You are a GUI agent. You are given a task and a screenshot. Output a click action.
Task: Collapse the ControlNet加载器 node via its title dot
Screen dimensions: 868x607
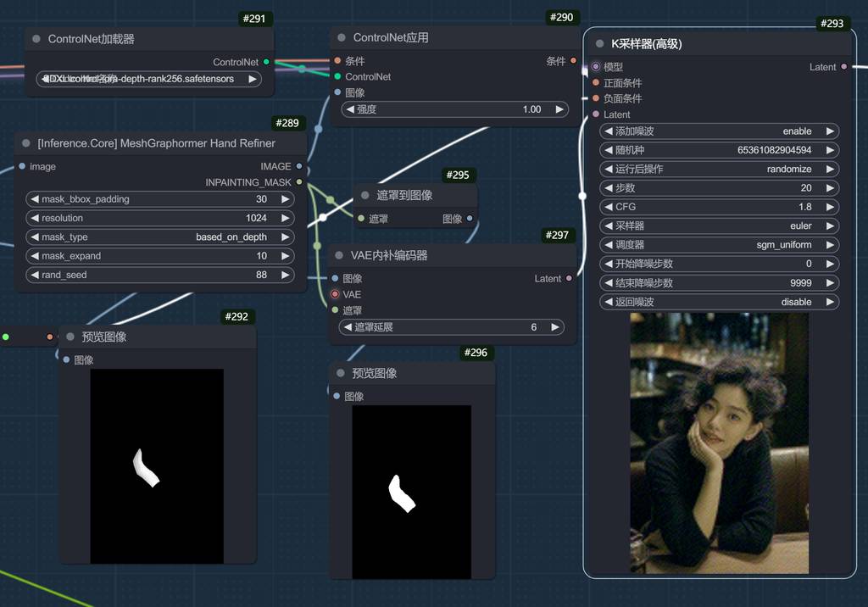(x=36, y=39)
